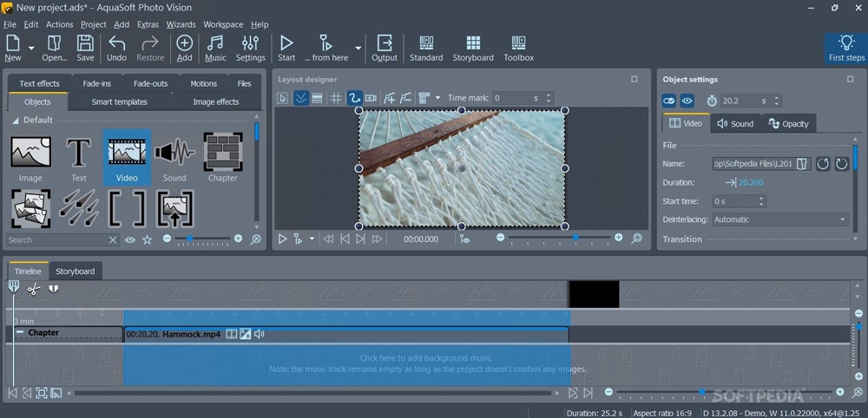The image size is (868, 418).
Task: Toggle motion path mode in Layout designer
Action: tap(354, 98)
